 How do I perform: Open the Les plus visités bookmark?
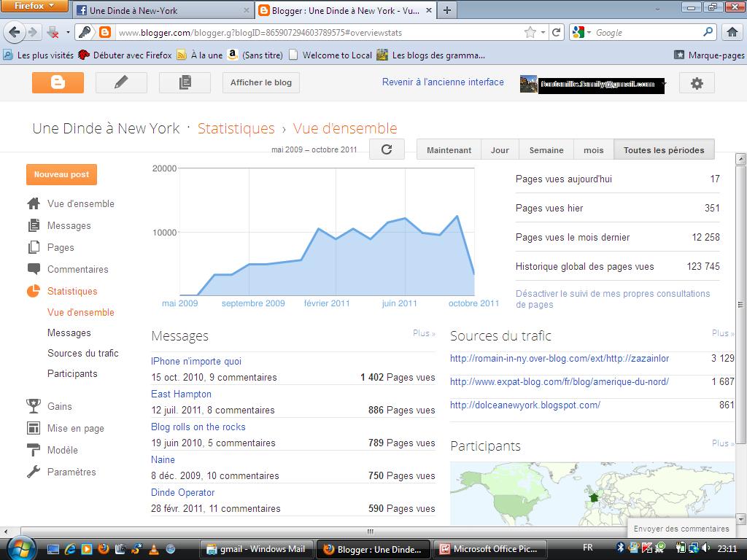tap(38, 55)
